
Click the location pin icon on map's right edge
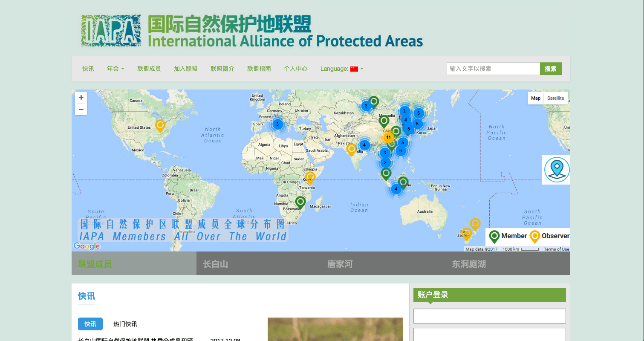557,169
